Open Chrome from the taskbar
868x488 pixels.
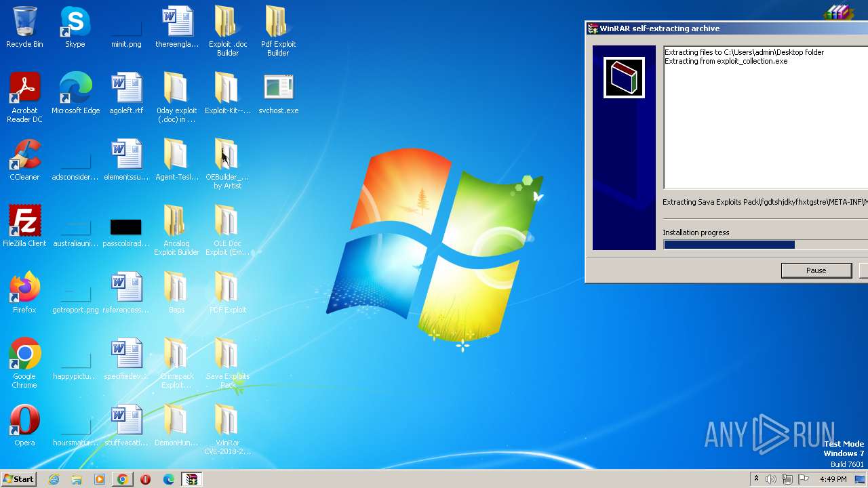[122, 479]
